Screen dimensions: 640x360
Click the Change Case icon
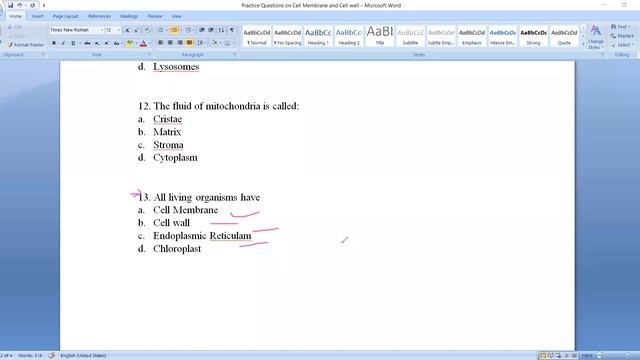coord(117,43)
